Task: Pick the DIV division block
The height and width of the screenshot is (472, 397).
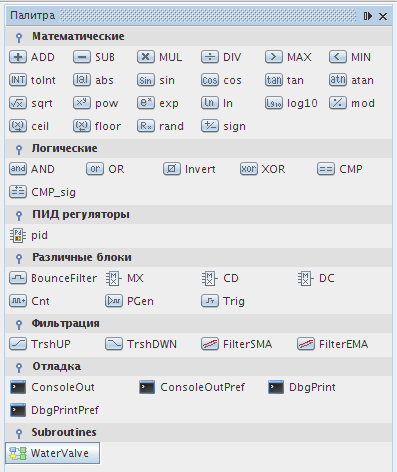Action: [221, 57]
